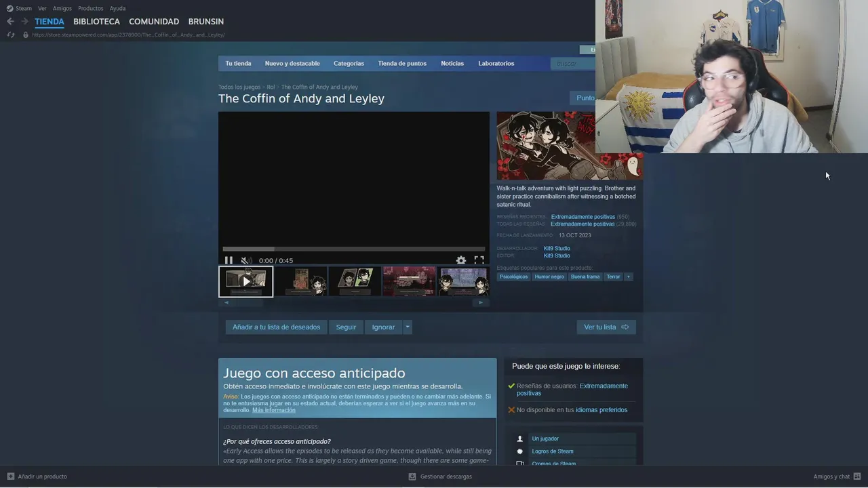The image size is (868, 488).
Task: Open the Noticias link
Action: point(452,63)
